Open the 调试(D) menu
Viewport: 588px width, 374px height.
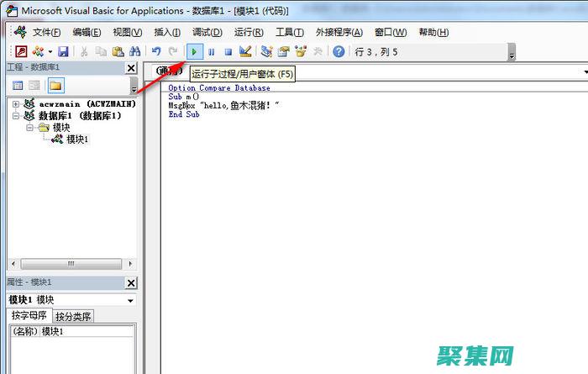pyautogui.click(x=207, y=32)
